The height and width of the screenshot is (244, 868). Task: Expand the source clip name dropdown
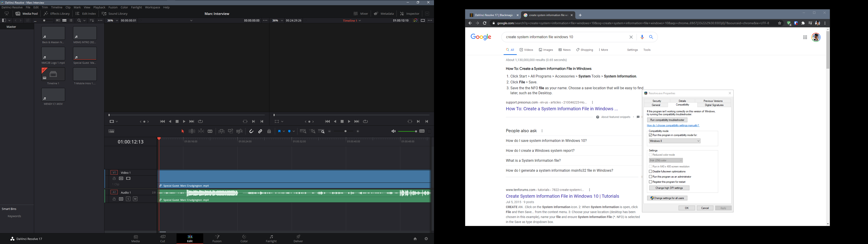click(x=191, y=21)
